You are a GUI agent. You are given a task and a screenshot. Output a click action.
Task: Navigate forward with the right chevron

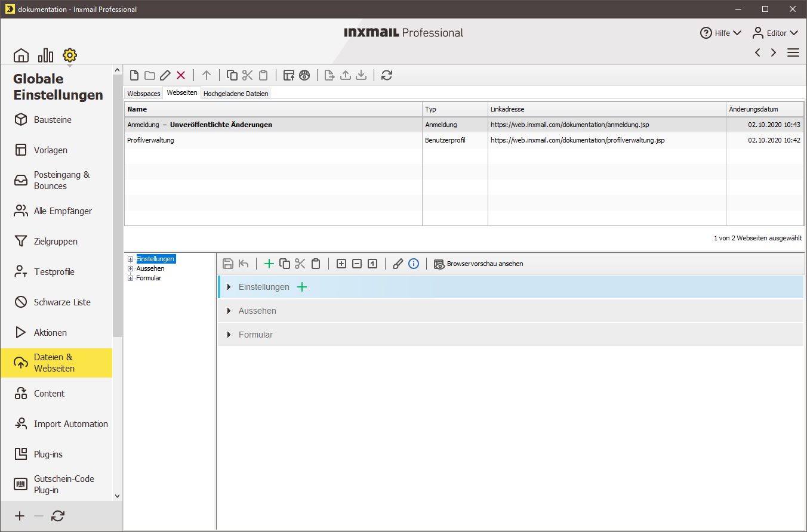774,52
